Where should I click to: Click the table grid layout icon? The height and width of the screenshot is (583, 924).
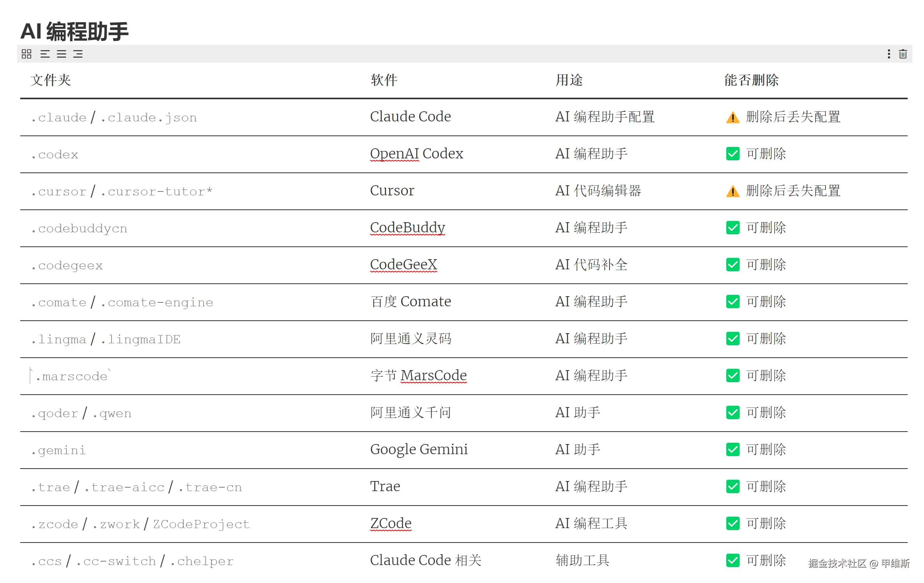click(26, 54)
